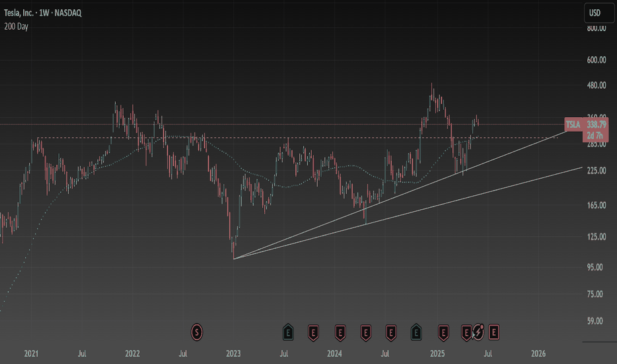Open the red earnings marker beside the lightning icon

466,333
